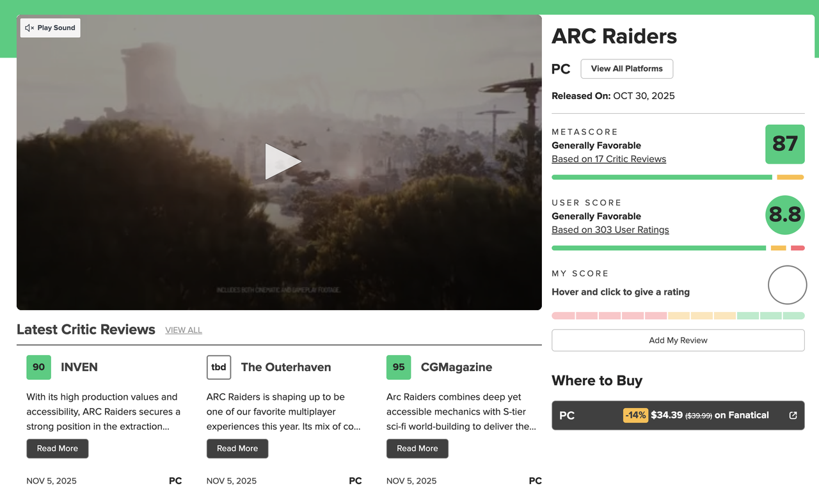Open Based on 303 User Ratings link
The width and height of the screenshot is (819, 504).
pos(610,230)
